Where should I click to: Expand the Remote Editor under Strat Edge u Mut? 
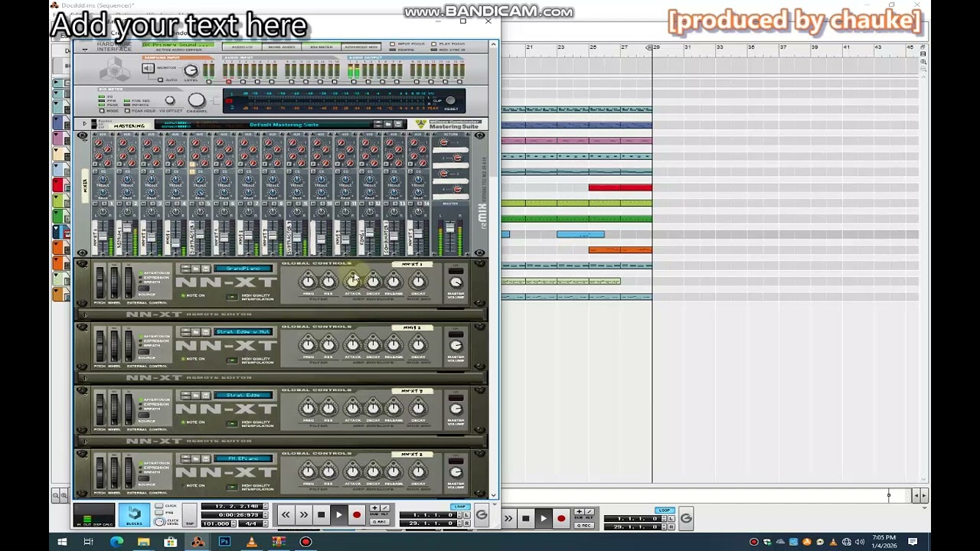(x=85, y=378)
